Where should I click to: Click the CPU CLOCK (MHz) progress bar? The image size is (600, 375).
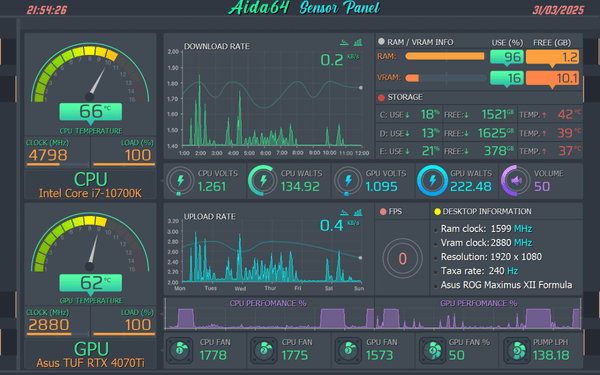(57, 165)
